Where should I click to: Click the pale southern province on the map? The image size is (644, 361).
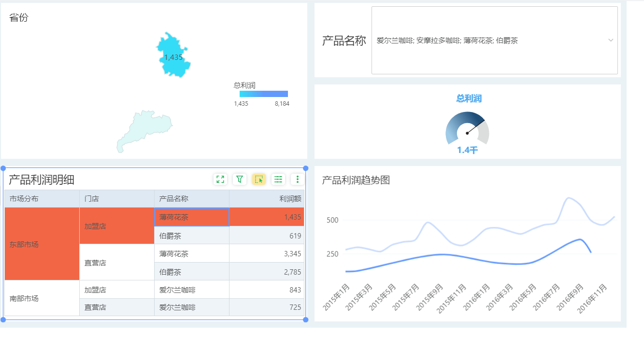click(145, 131)
